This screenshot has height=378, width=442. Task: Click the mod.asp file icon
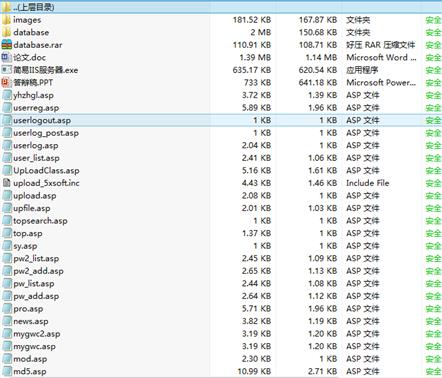pyautogui.click(x=7, y=359)
